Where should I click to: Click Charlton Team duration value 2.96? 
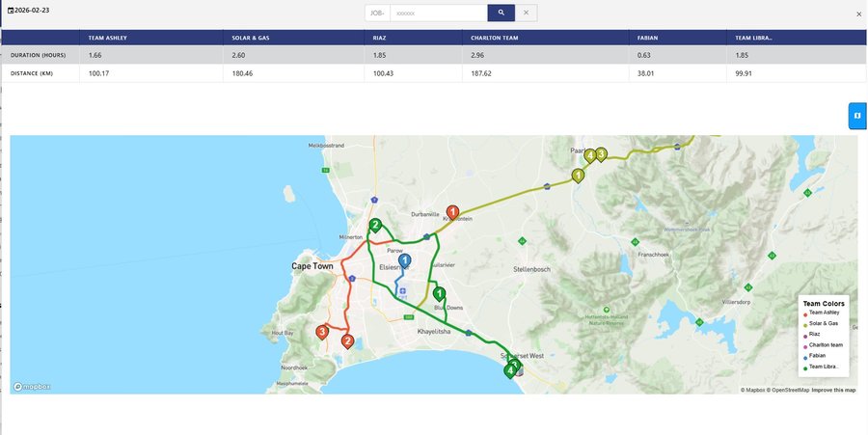click(x=477, y=55)
